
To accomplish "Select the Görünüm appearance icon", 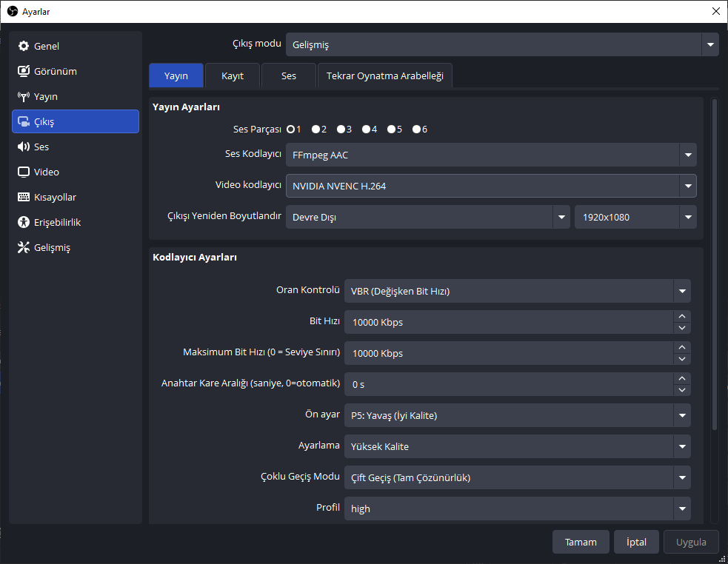I will click(x=24, y=71).
